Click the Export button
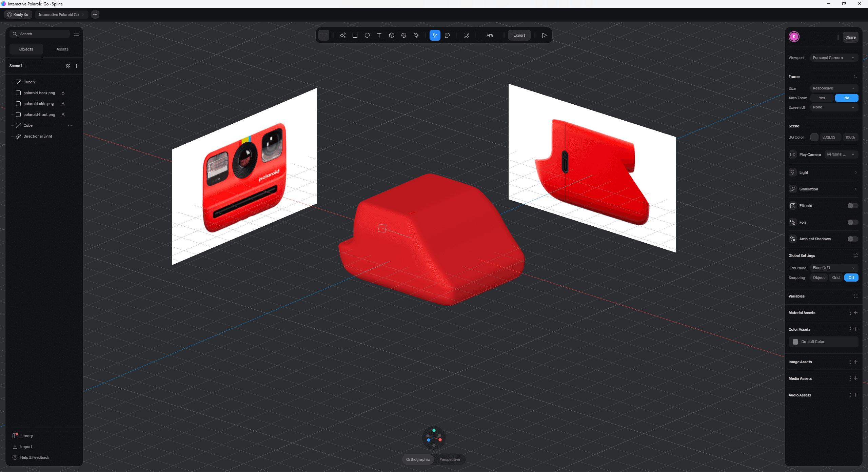868x472 pixels. (519, 35)
